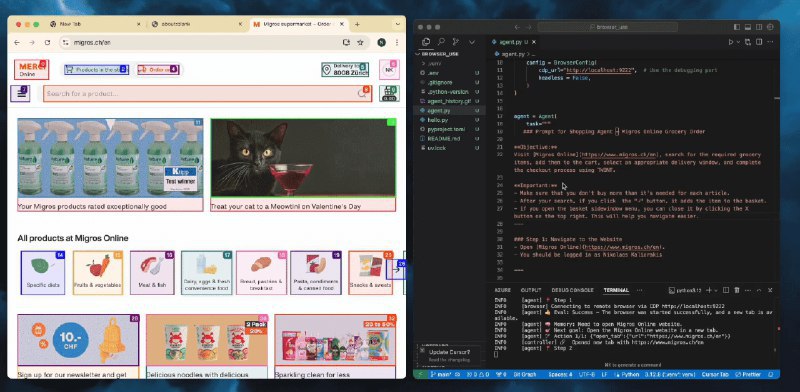Close the VS Code bottom panel
Screen dimensions: 800x392
pyautogui.click(x=770, y=290)
